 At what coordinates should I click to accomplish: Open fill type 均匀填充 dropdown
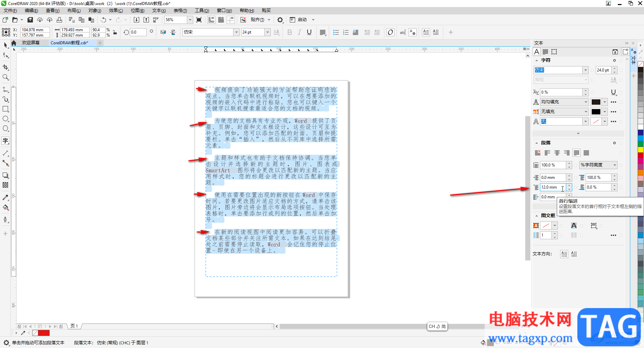pos(586,102)
